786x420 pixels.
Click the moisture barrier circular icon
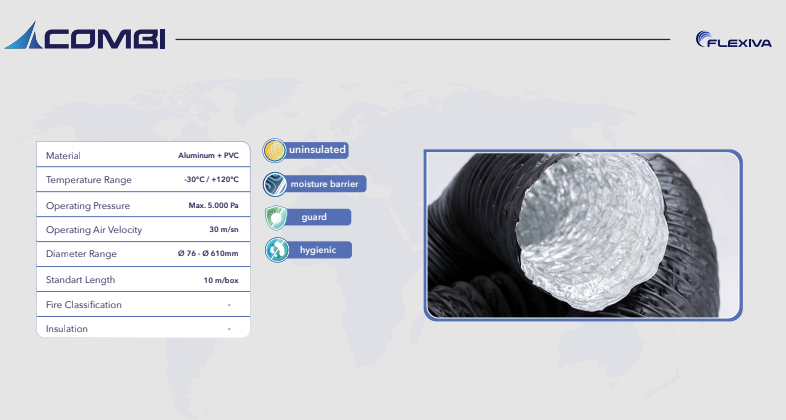(275, 184)
